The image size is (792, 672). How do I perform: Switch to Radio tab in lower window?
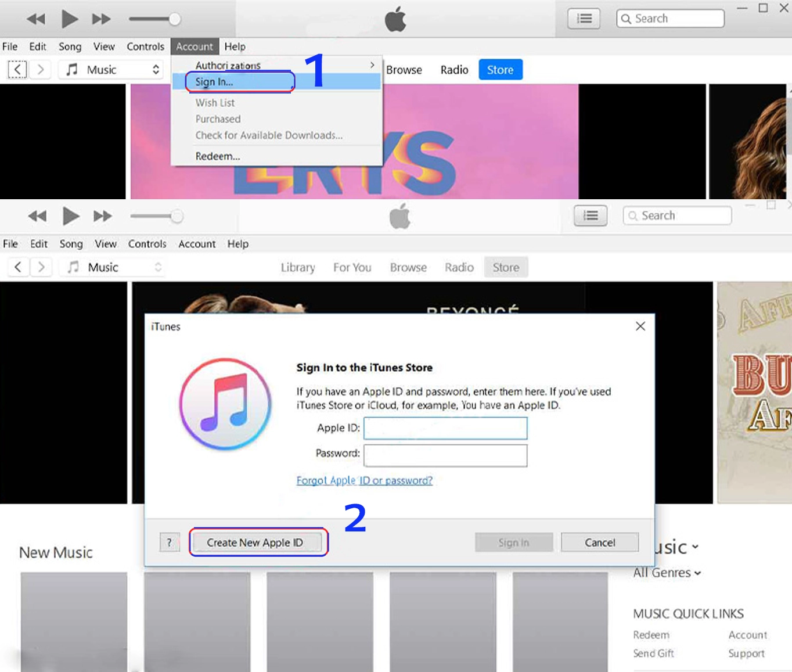point(459,267)
